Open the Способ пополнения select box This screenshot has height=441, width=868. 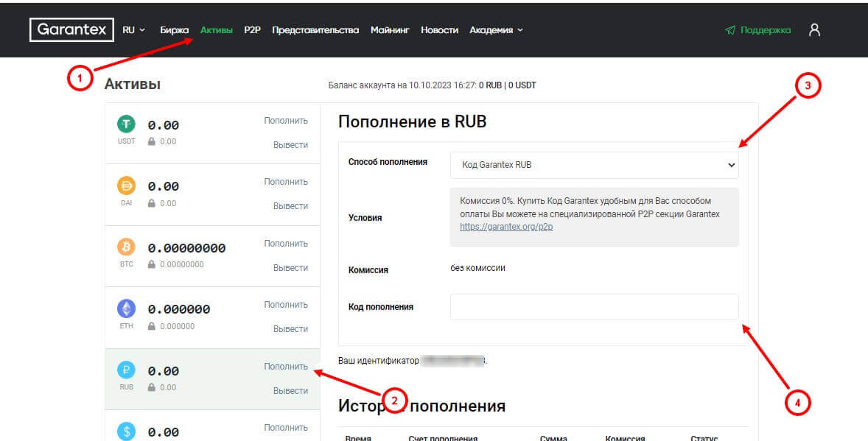[594, 165]
